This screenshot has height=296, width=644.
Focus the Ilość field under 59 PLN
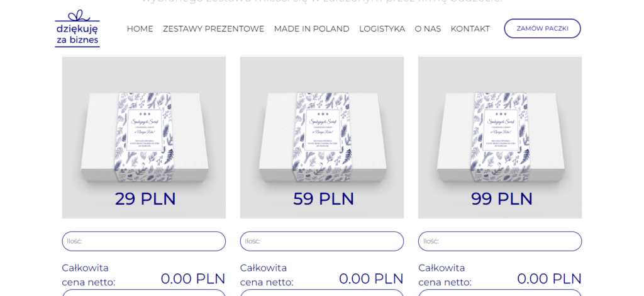point(322,241)
